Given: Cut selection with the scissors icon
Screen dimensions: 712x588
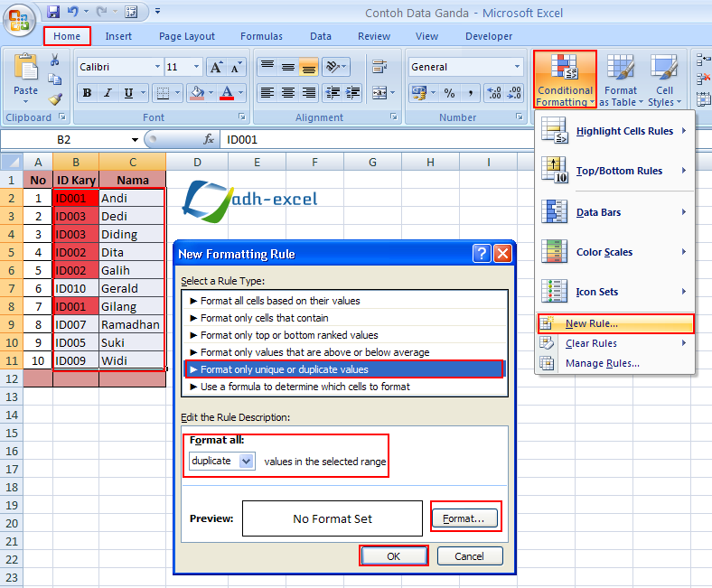Looking at the screenshot, I should [x=55, y=60].
